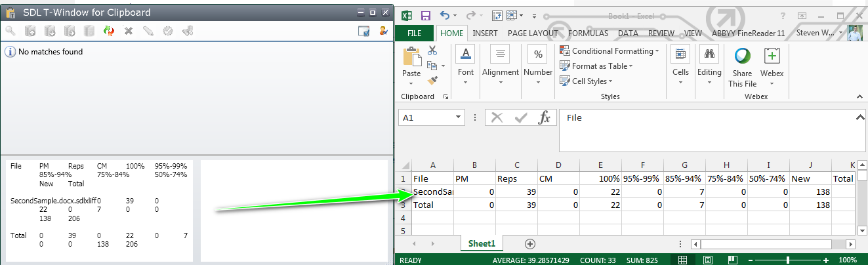The width and height of the screenshot is (868, 265).
Task: Click the Paste clipboard icon
Action: 412,57
